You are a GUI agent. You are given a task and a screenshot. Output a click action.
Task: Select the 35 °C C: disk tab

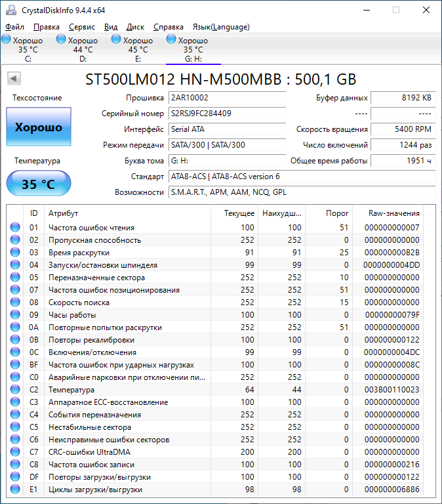tap(28, 49)
